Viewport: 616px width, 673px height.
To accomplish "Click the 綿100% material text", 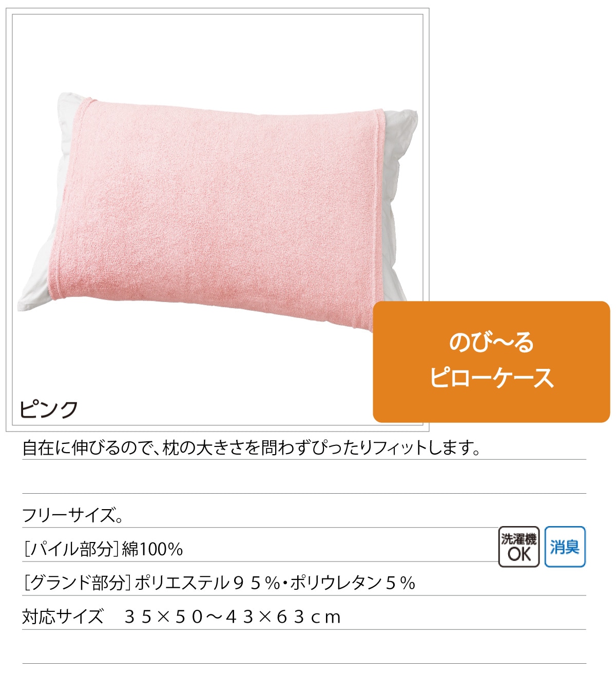I will tap(152, 549).
